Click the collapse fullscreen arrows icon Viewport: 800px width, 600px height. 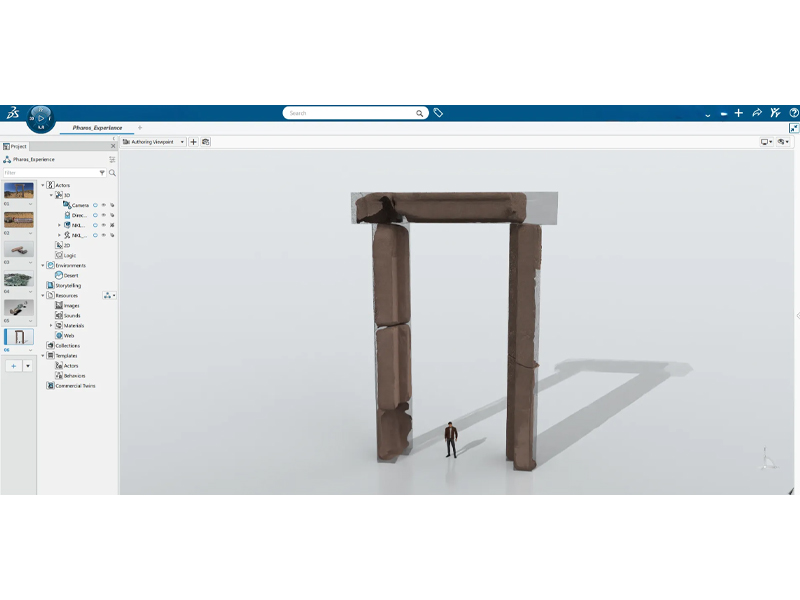tap(794, 128)
